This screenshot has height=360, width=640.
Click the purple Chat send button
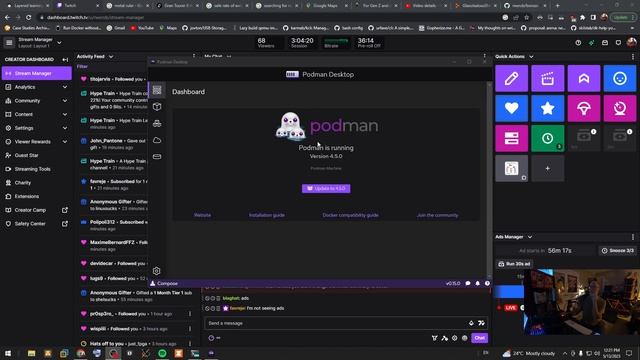(480, 338)
